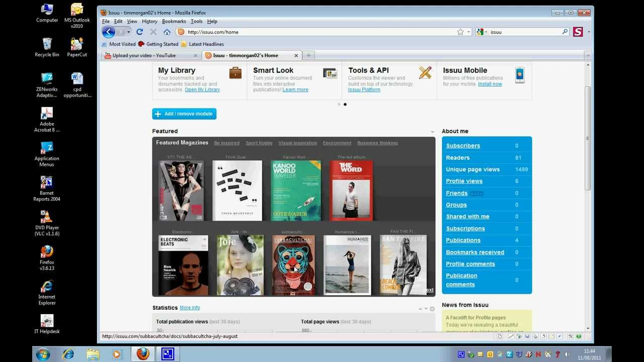Click the Smart Look module icon
This screenshot has width=644, height=362.
point(330,73)
